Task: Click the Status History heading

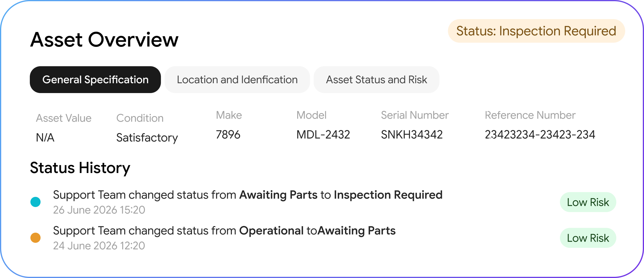Action: point(80,168)
